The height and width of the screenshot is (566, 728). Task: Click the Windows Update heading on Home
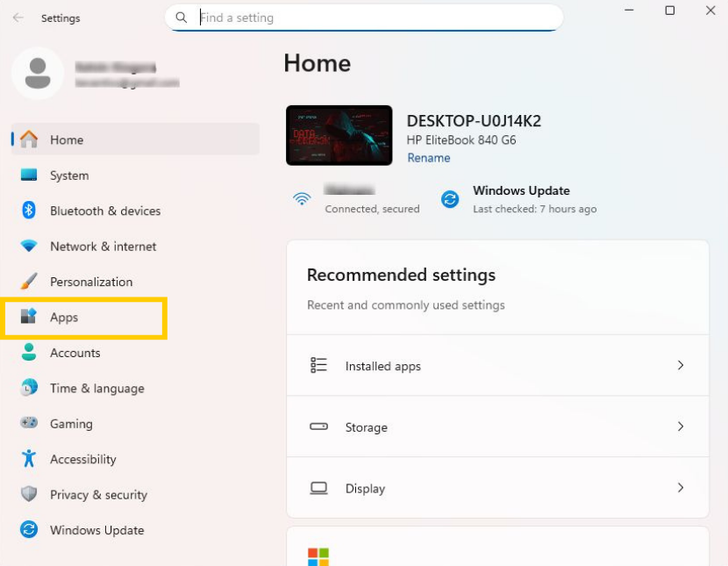[521, 190]
